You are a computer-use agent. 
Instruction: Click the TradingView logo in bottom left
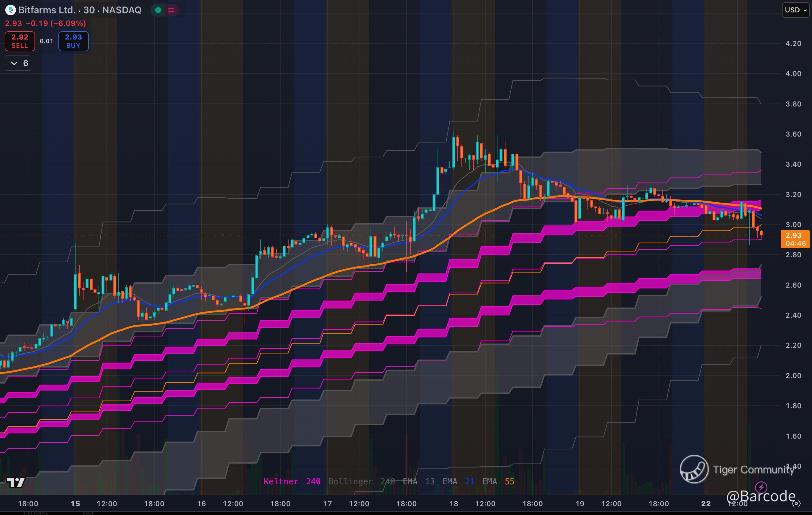click(16, 482)
